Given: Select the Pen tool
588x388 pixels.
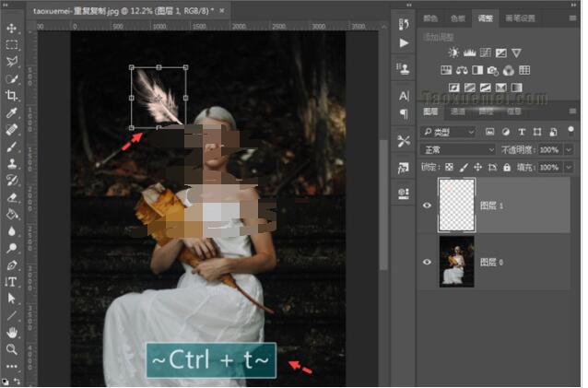Looking at the screenshot, I should [x=12, y=265].
